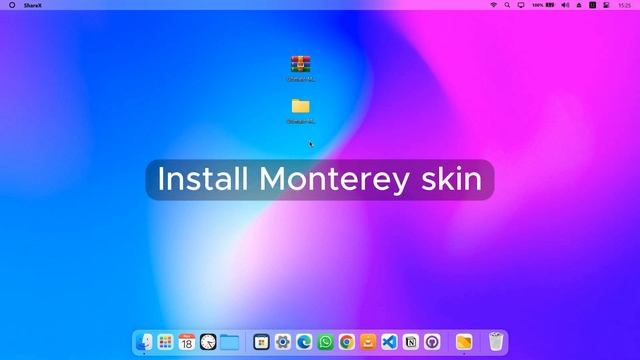Launch GitHub Desktop from dock
This screenshot has width=640, height=360.
[x=432, y=342]
